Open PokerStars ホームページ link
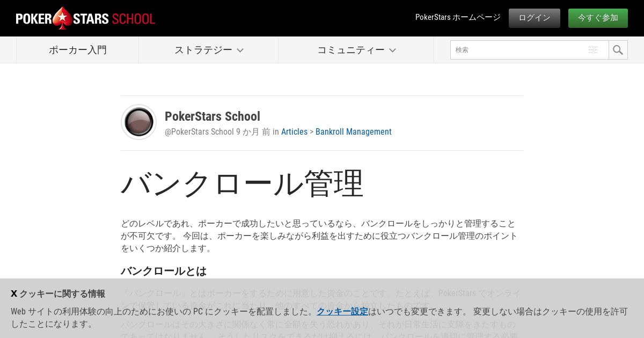This screenshot has height=338, width=644. (x=458, y=18)
